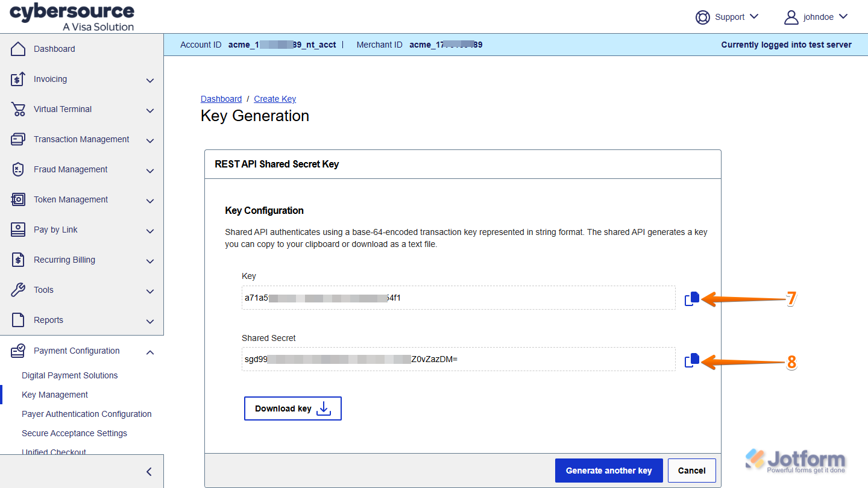This screenshot has height=488, width=868.
Task: Click the Invoicing icon in sidebar
Action: 18,79
